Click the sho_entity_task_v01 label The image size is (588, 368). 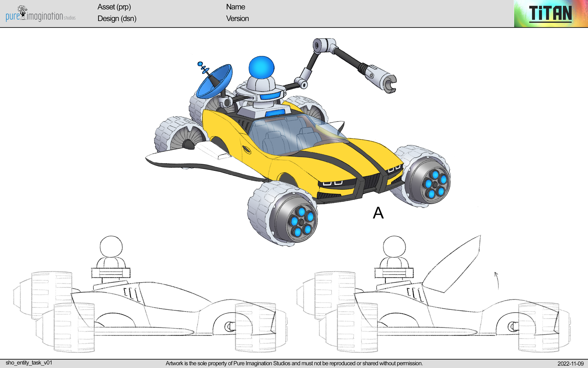[x=29, y=362]
